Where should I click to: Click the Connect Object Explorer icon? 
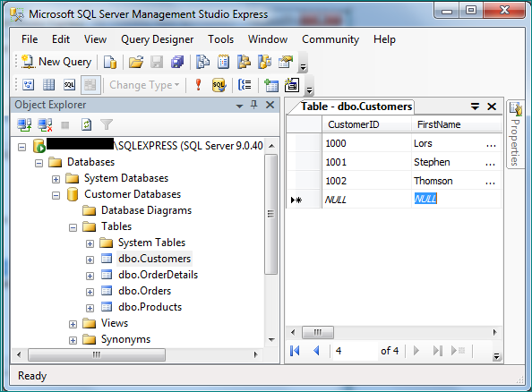(x=24, y=124)
